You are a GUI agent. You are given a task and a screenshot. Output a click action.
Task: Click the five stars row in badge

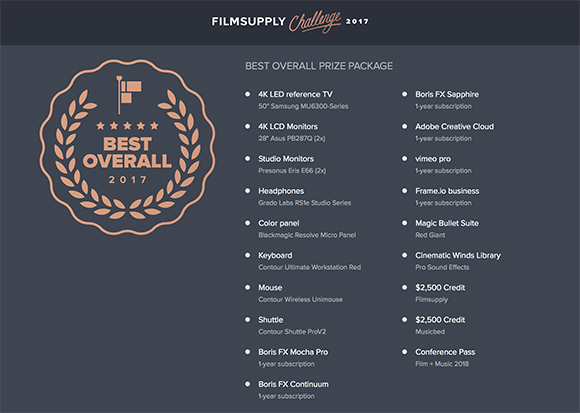click(127, 126)
